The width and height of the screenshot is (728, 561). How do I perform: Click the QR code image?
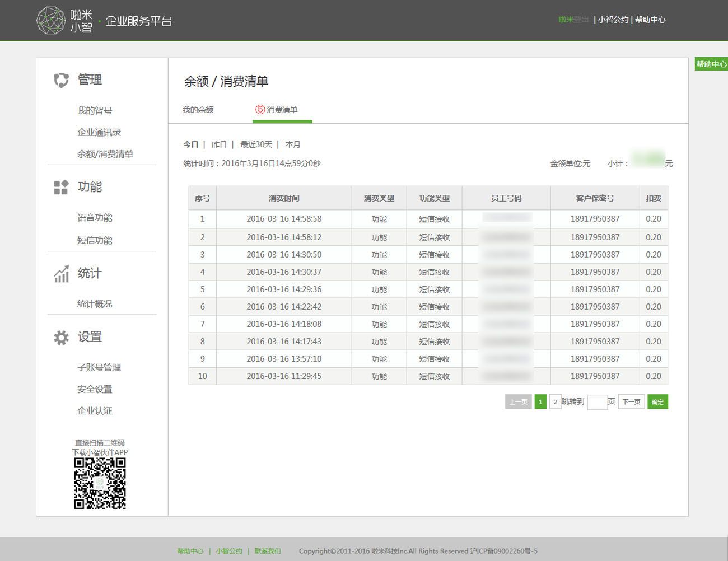point(100,483)
